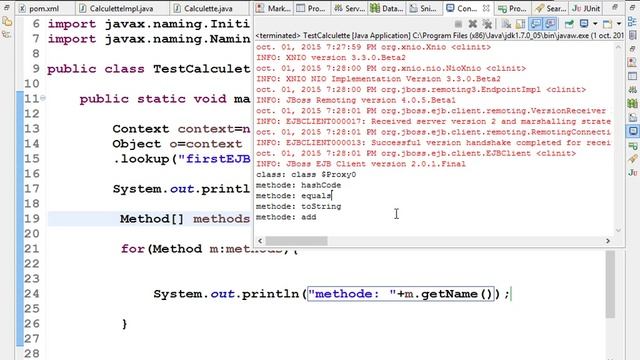Image resolution: width=640 pixels, height=360 pixels.
Task: Toggle Show Console When Standard Error Changes
Action: pyautogui.click(x=550, y=23)
